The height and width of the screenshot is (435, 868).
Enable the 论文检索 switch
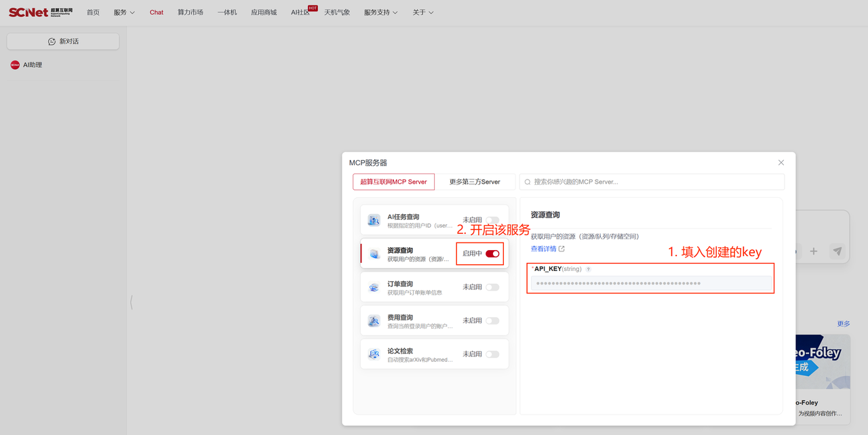[x=492, y=354]
